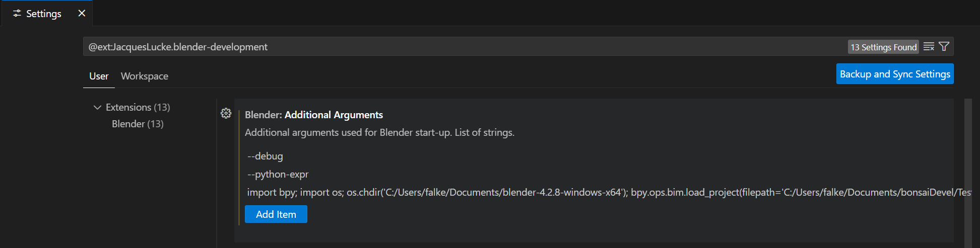Select Blender (13) in the settings tree
980x248 pixels.
(x=138, y=124)
